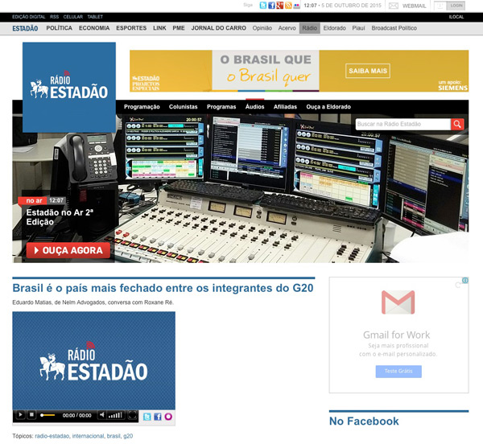Open the RSS feed icon in header
The height and width of the screenshot is (448, 483).
[287, 6]
